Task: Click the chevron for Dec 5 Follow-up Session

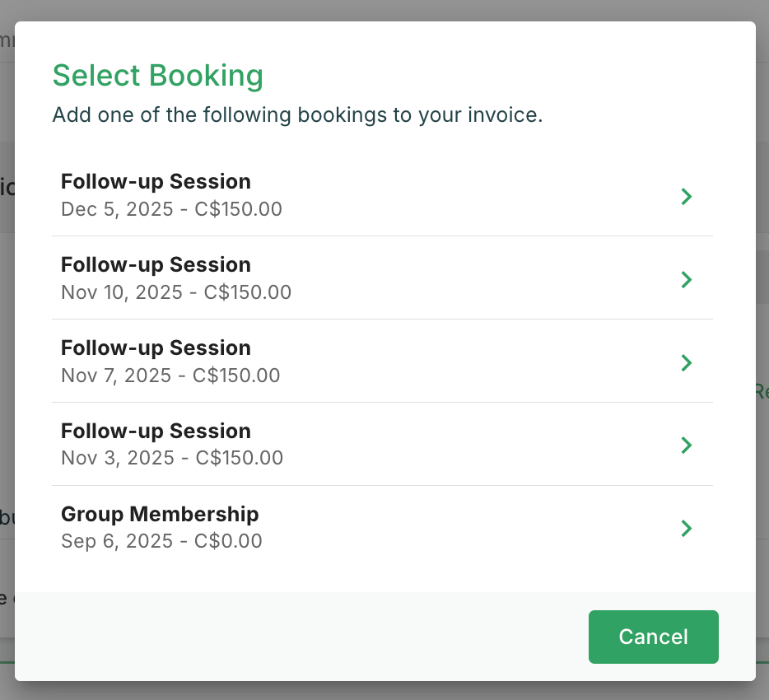Action: (x=687, y=196)
